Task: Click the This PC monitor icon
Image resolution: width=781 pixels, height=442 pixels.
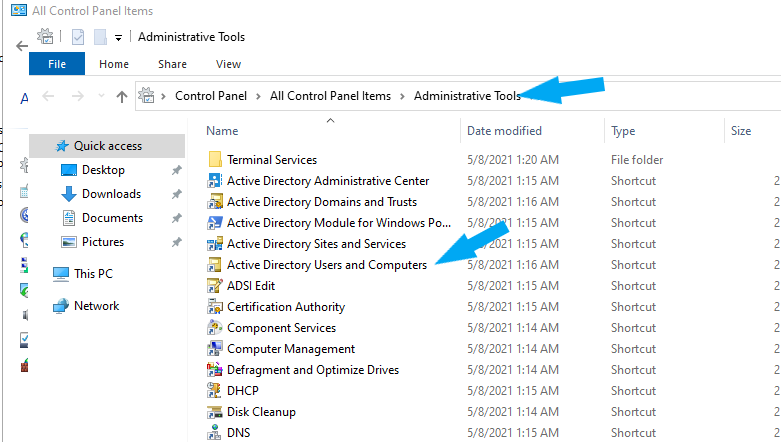Action: tap(61, 274)
